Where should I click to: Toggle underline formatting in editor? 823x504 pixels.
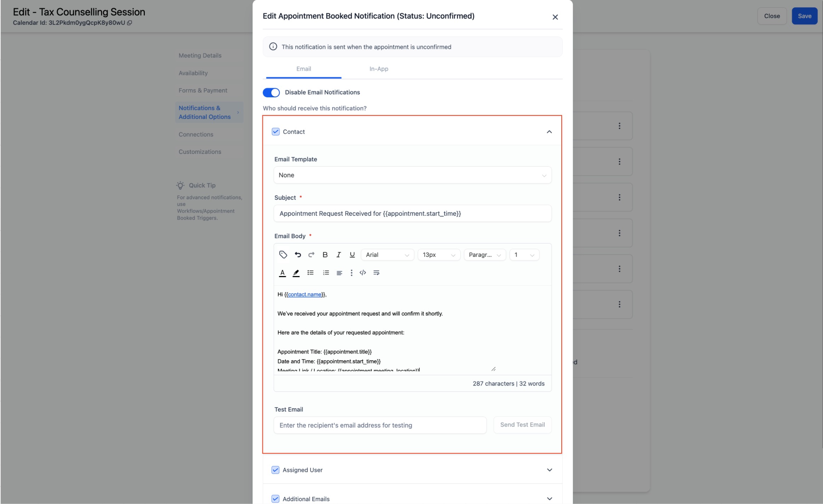[352, 254]
